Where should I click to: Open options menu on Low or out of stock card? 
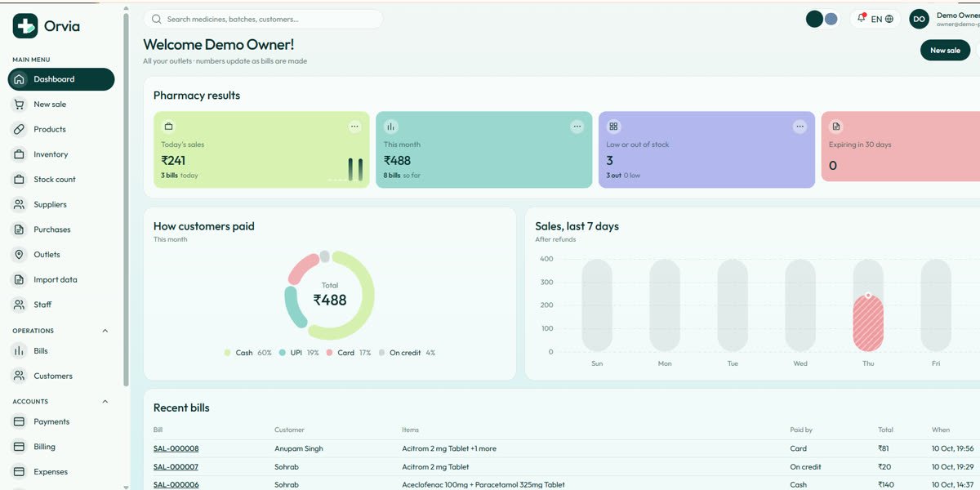point(800,127)
